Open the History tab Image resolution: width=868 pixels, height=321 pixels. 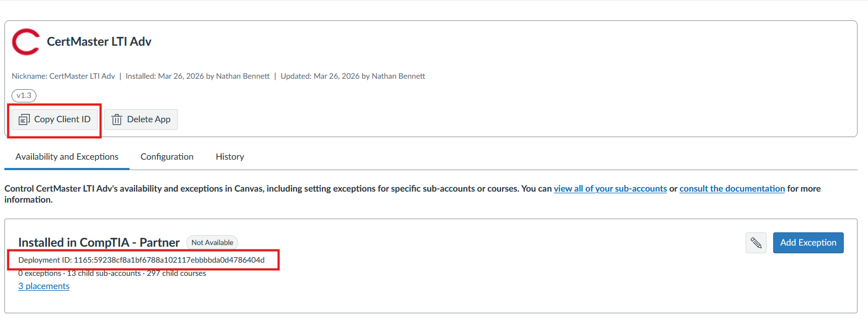(x=230, y=157)
